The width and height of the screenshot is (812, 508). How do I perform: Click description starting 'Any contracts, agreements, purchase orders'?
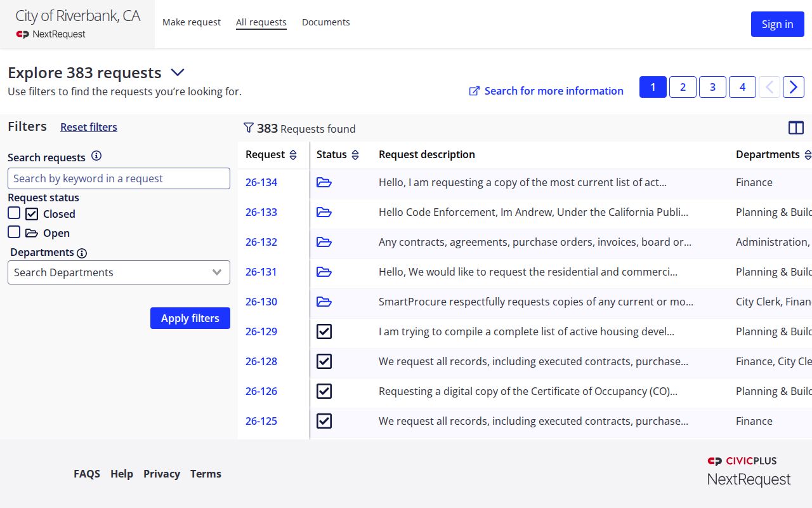coord(535,242)
